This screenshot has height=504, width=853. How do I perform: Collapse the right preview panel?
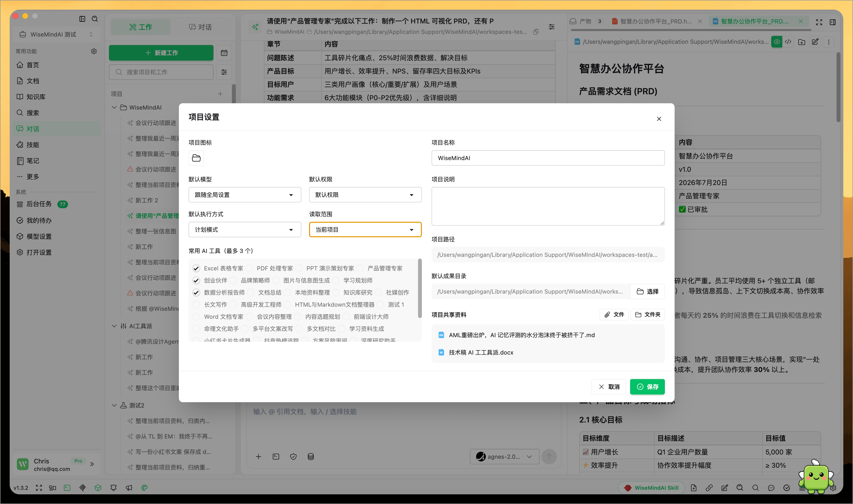tap(833, 22)
